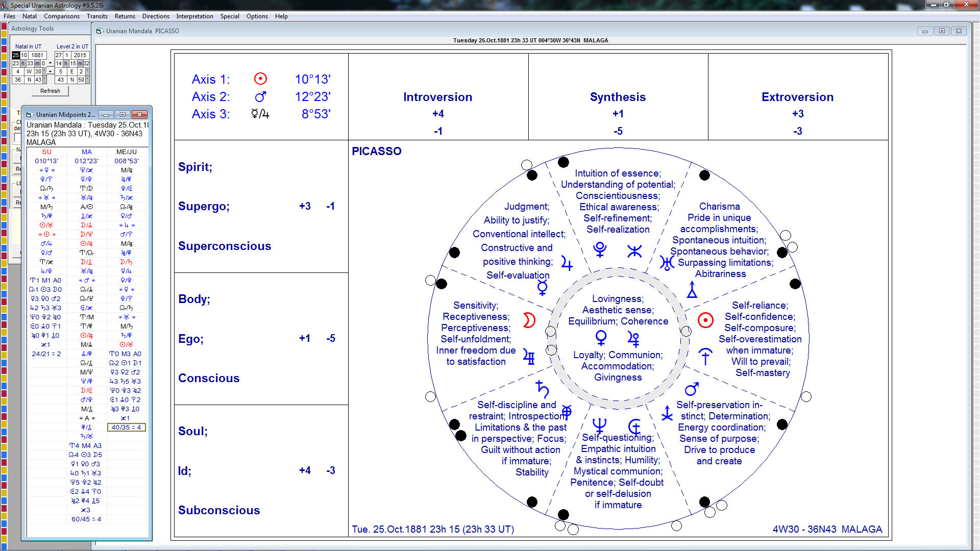This screenshot has height=551, width=980.
Task: Close the Uranian Midpoints window
Action: click(x=139, y=115)
